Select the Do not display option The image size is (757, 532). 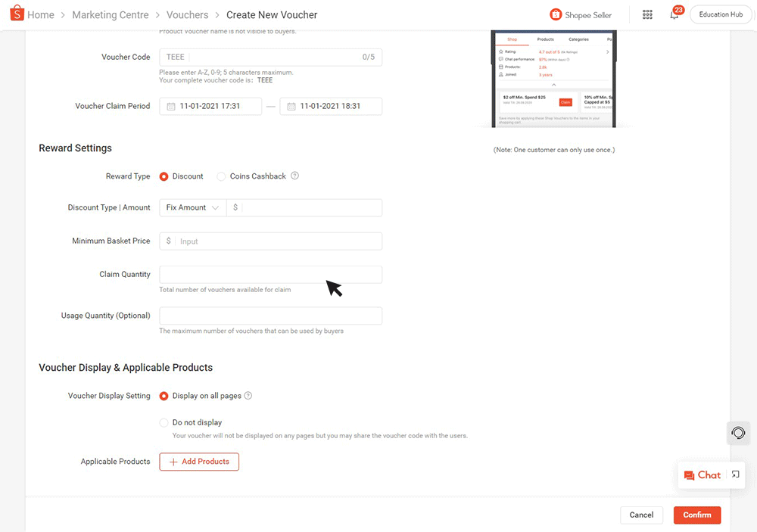[163, 422]
